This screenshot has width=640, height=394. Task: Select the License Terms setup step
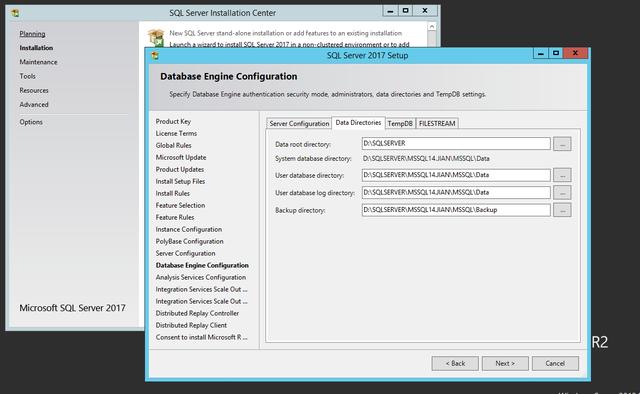click(x=176, y=134)
